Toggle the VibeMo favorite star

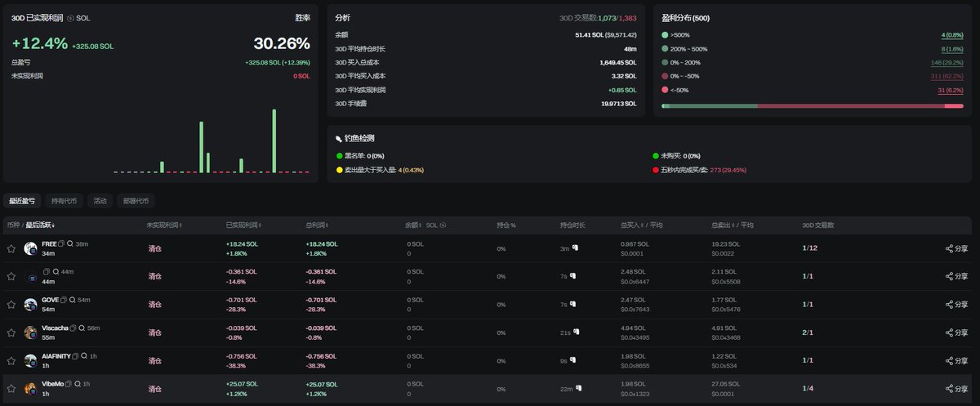click(12, 389)
